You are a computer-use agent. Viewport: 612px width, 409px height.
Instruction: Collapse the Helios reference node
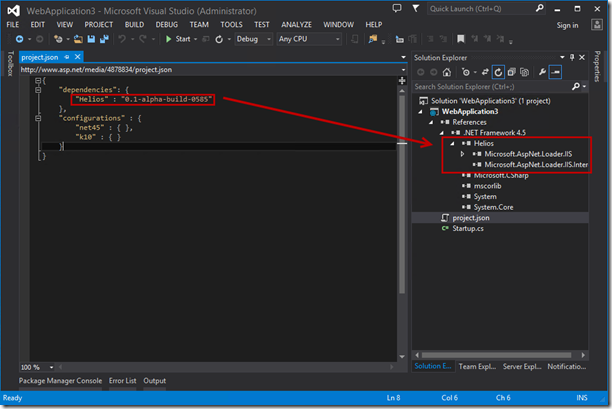click(x=452, y=144)
